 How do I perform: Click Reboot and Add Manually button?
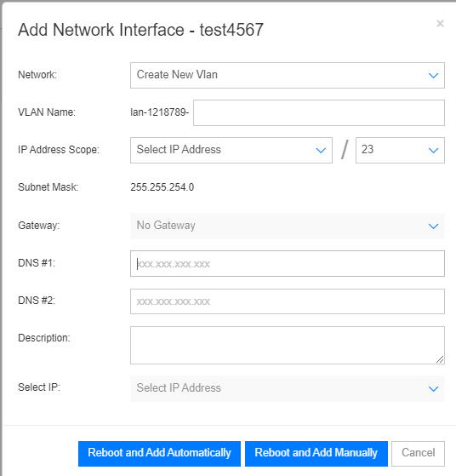pos(316,454)
